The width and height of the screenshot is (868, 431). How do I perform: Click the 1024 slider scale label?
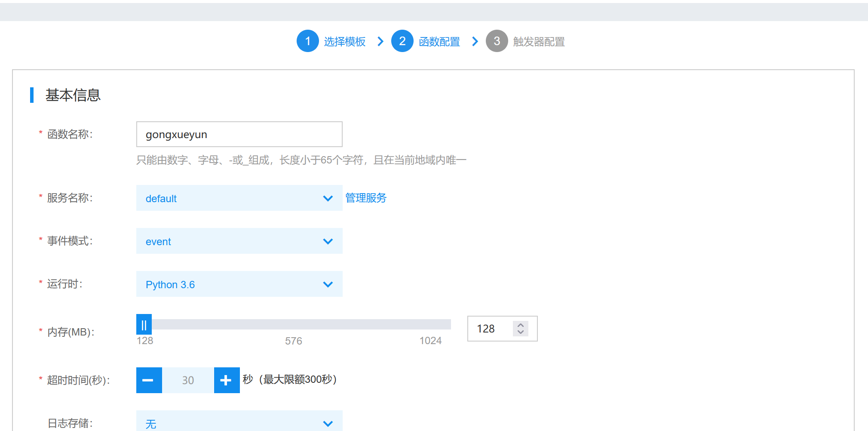coord(430,341)
